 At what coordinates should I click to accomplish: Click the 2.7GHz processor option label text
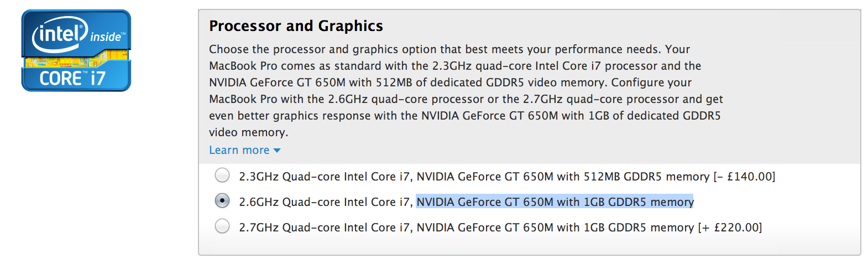pyautogui.click(x=326, y=228)
